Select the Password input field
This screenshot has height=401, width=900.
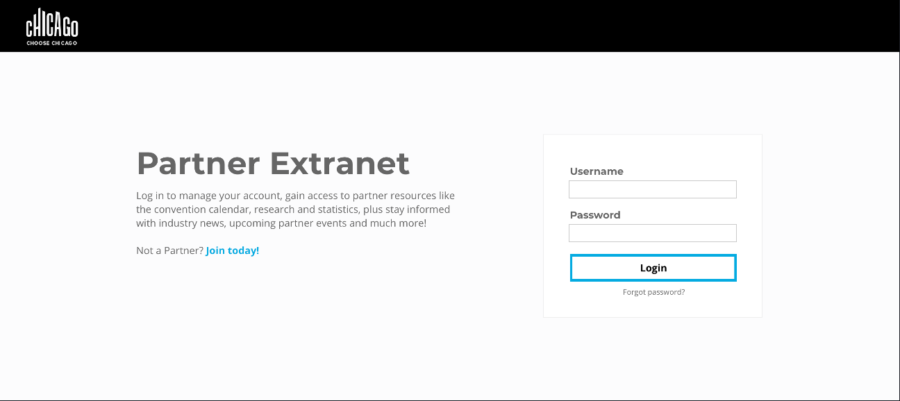(x=653, y=233)
